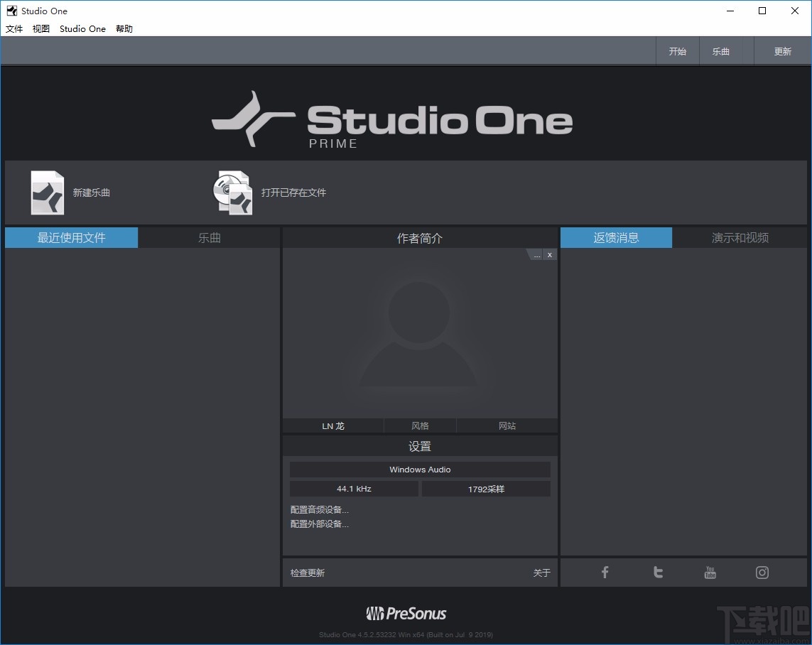Select the 演示和视频 tab
Image resolution: width=812 pixels, height=645 pixels.
point(740,237)
